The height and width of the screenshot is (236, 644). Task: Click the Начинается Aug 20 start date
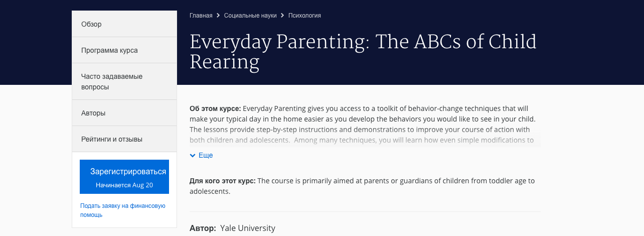click(124, 185)
